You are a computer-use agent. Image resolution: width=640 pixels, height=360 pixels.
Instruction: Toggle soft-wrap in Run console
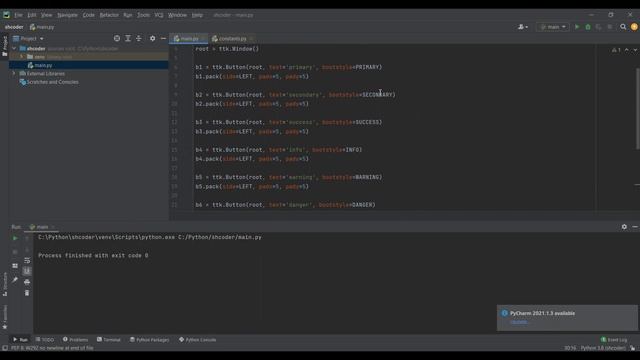pyautogui.click(x=27, y=260)
